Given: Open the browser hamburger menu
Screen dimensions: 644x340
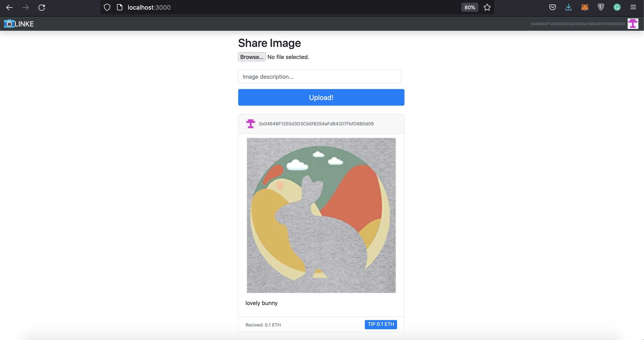Looking at the screenshot, I should click(633, 7).
